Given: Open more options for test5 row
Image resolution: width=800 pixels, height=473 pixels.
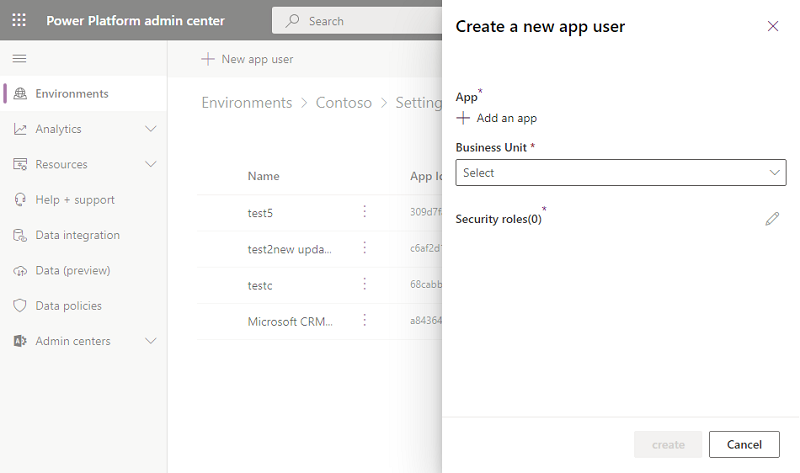Looking at the screenshot, I should click(365, 212).
